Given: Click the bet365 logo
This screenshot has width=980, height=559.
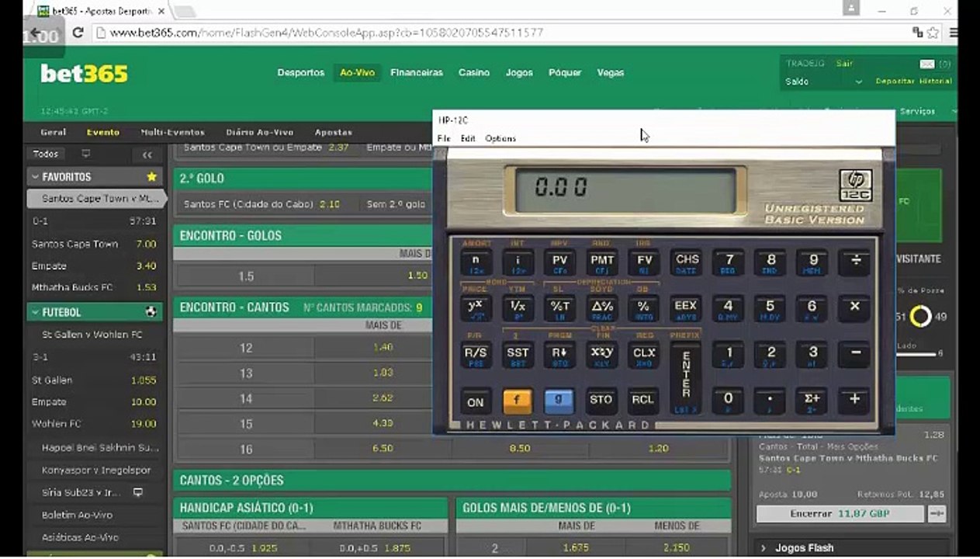Looking at the screenshot, I should (84, 74).
